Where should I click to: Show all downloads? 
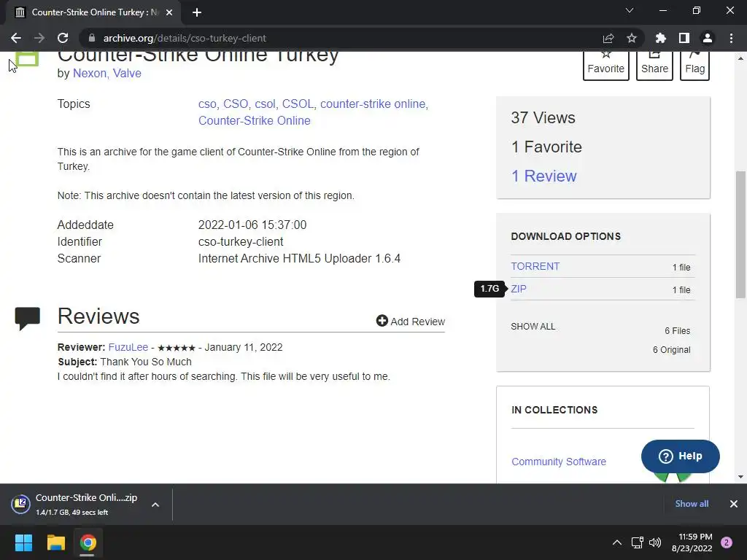click(x=692, y=504)
